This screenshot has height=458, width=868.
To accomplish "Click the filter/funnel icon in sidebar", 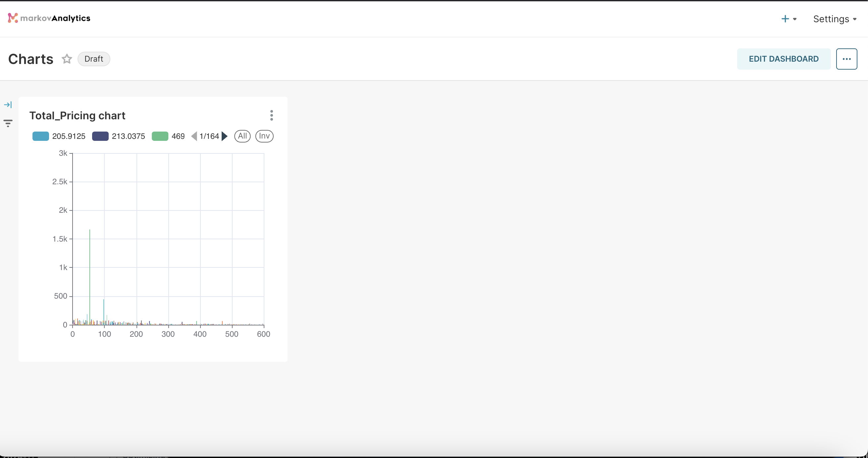I will [8, 122].
